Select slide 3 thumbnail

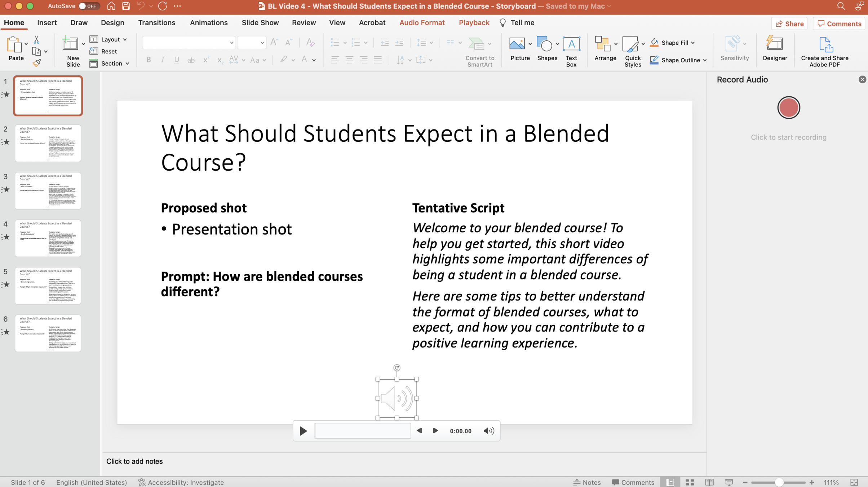pyautogui.click(x=48, y=190)
